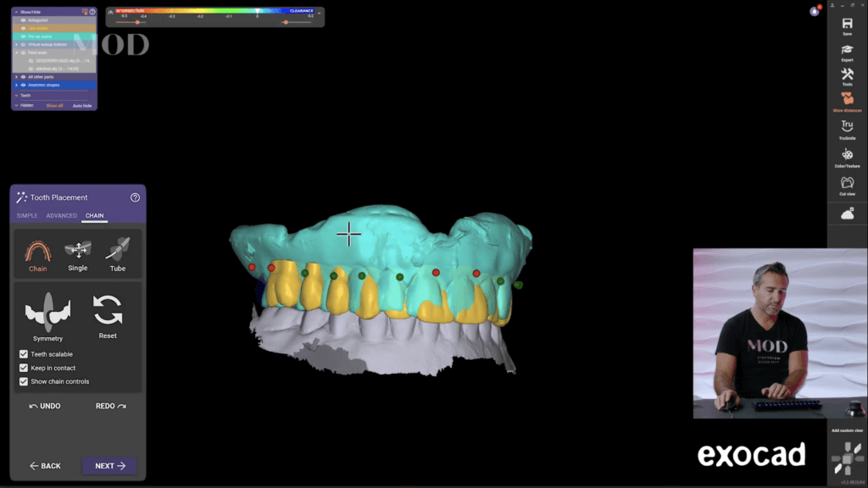Switch to the SIMPLE tab
This screenshot has height=488, width=868.
tap(26, 215)
